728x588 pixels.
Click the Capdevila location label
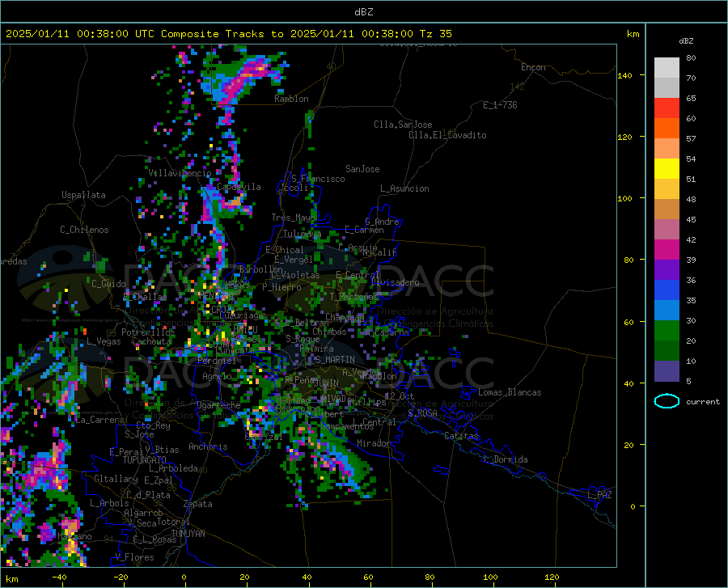tap(239, 187)
